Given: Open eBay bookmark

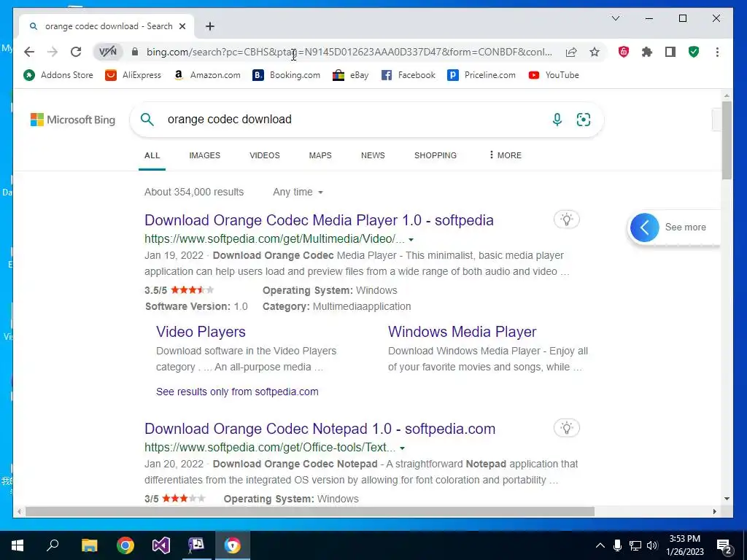Looking at the screenshot, I should (x=351, y=75).
